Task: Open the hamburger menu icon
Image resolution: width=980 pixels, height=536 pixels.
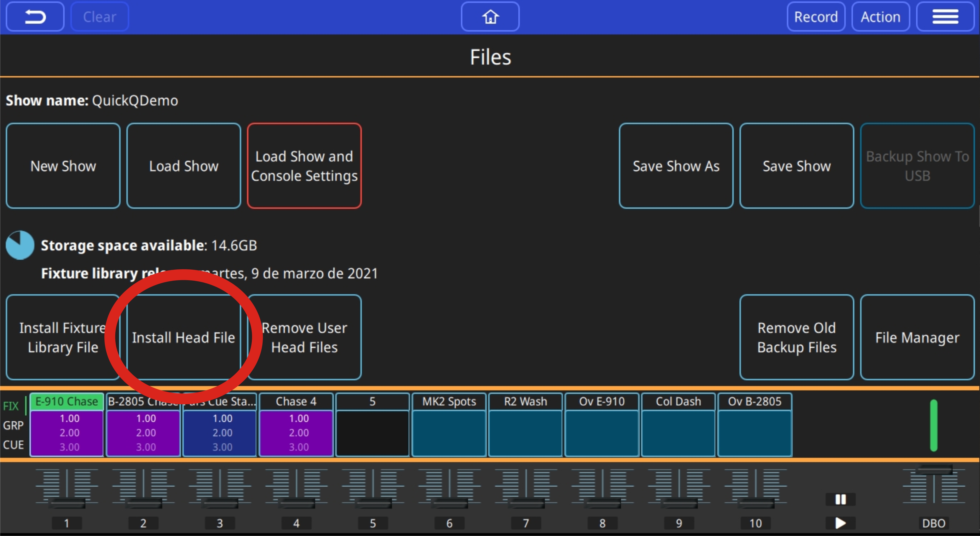Action: pos(945,17)
